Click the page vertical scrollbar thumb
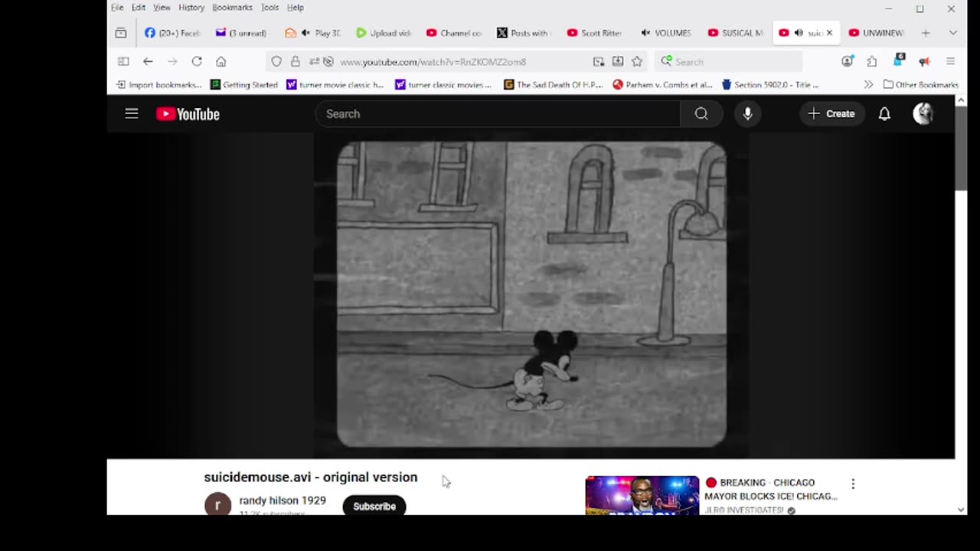This screenshot has height=551, width=980. point(961,147)
